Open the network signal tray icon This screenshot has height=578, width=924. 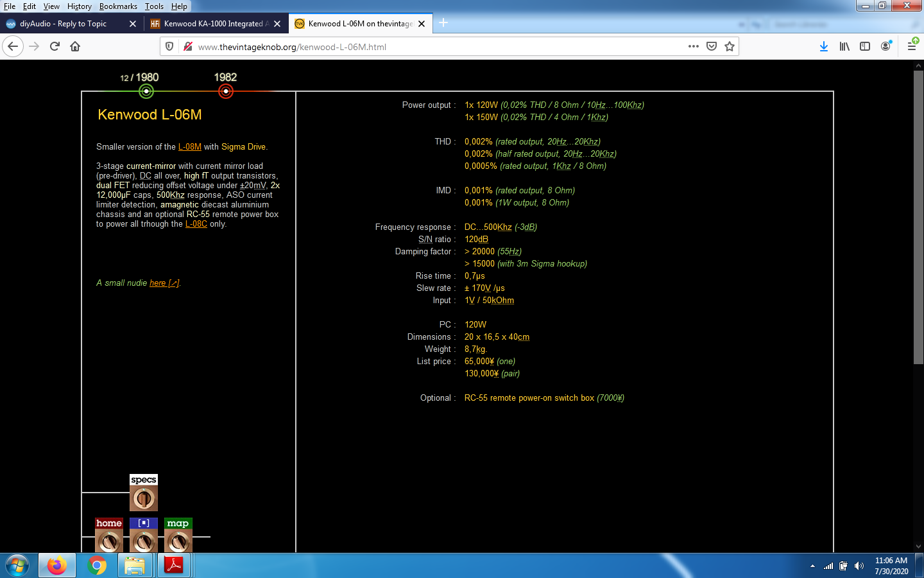click(828, 566)
